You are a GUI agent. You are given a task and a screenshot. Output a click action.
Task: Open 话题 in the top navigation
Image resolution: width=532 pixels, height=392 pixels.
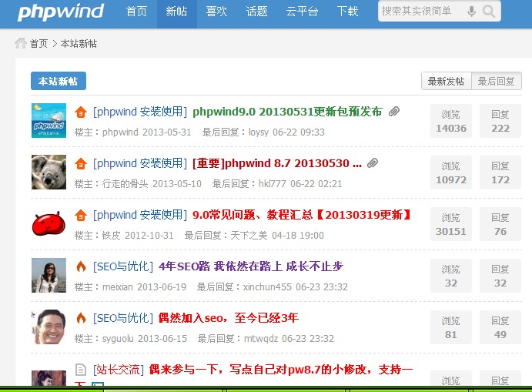[256, 12]
